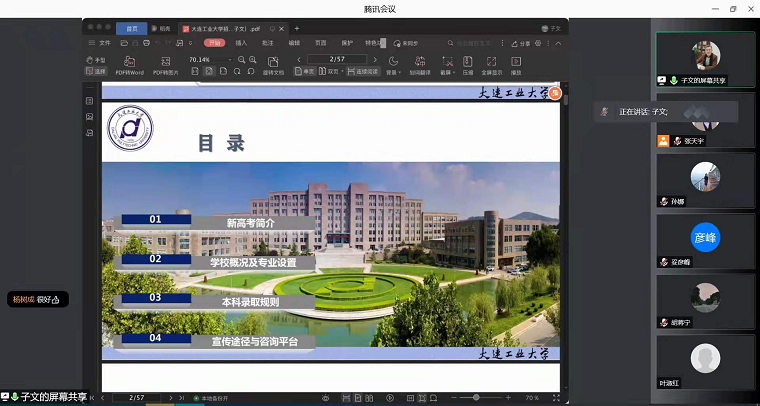Open the 划词翻译 translation tool
Viewport: 760px width, 406px height.
coord(420,65)
